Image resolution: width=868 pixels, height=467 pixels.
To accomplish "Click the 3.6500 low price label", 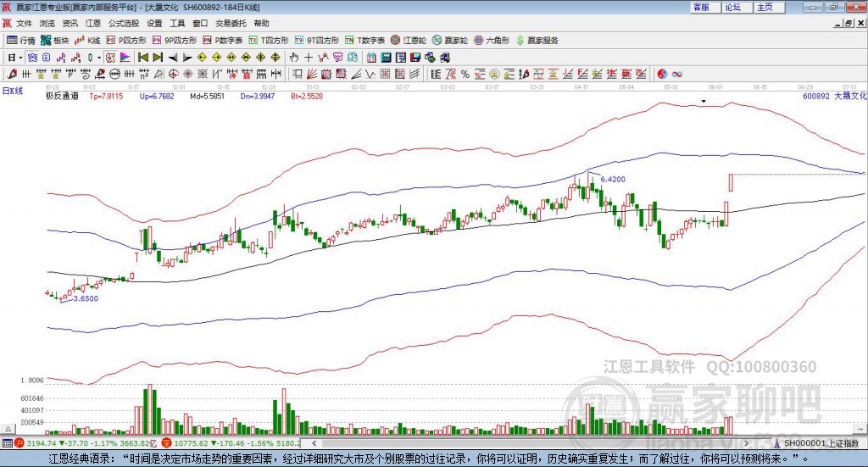I will click(86, 298).
